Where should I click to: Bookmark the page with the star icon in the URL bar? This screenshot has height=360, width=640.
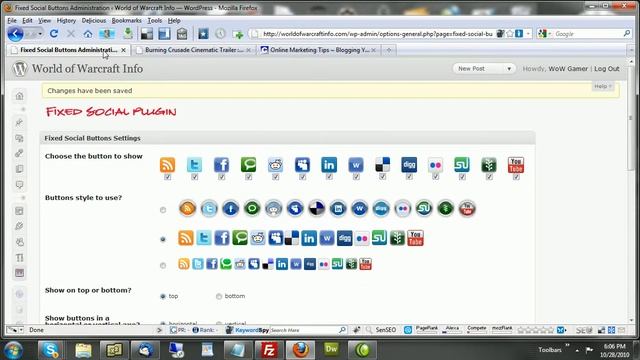coord(510,34)
